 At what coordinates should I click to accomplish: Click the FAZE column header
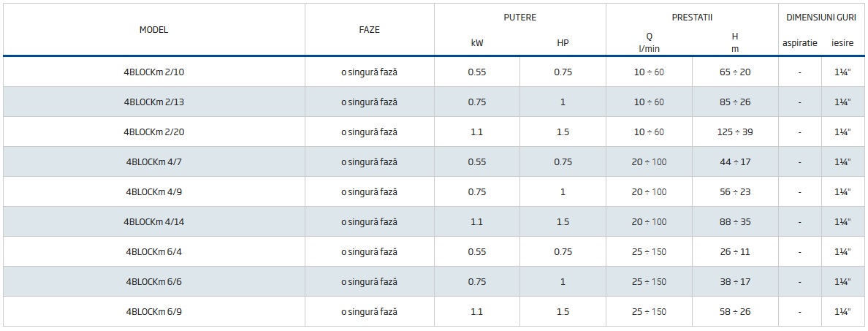[369, 30]
